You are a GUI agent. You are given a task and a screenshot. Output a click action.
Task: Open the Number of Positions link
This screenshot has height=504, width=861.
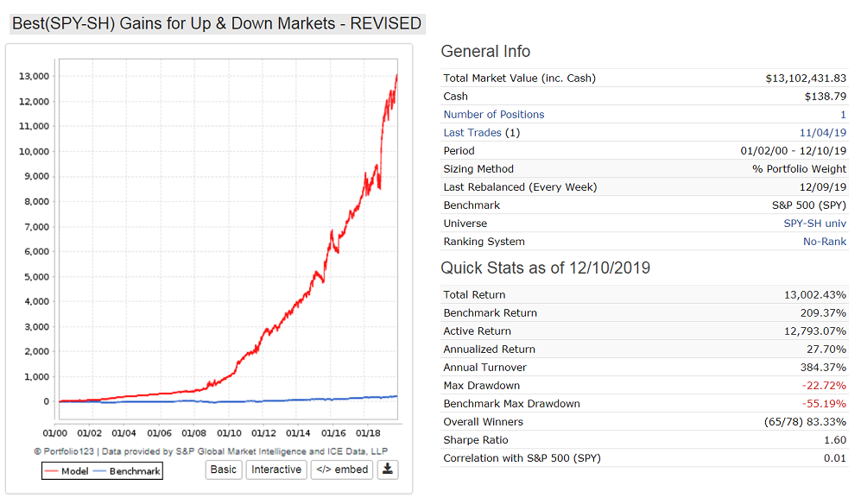coord(494,114)
